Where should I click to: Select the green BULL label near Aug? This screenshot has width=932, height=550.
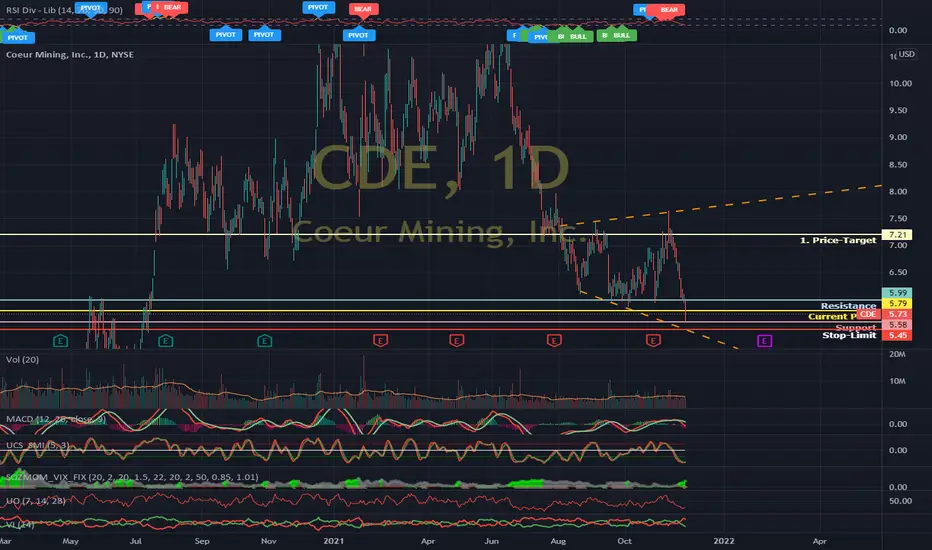click(x=578, y=36)
